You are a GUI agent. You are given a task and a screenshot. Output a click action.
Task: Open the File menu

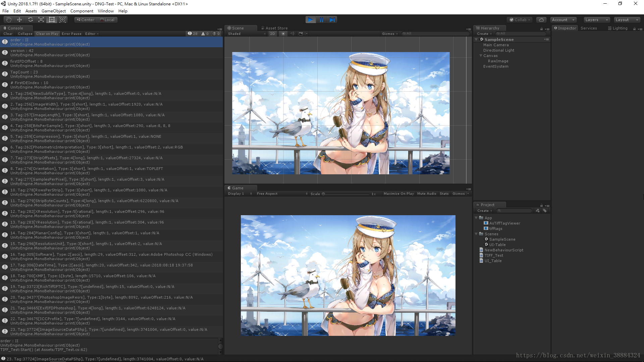coord(5,11)
